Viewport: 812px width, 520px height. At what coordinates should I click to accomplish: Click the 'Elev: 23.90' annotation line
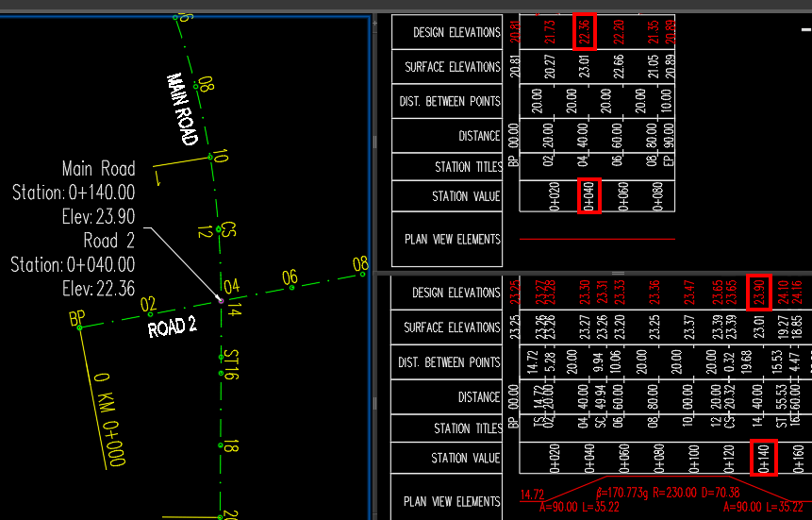98,216
